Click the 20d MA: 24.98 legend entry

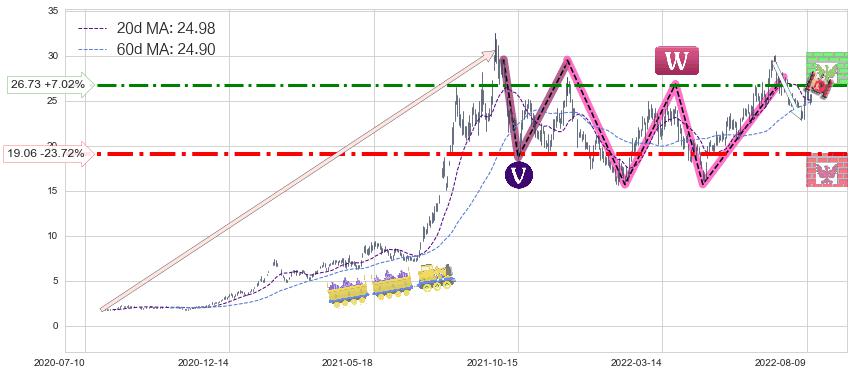click(x=147, y=28)
